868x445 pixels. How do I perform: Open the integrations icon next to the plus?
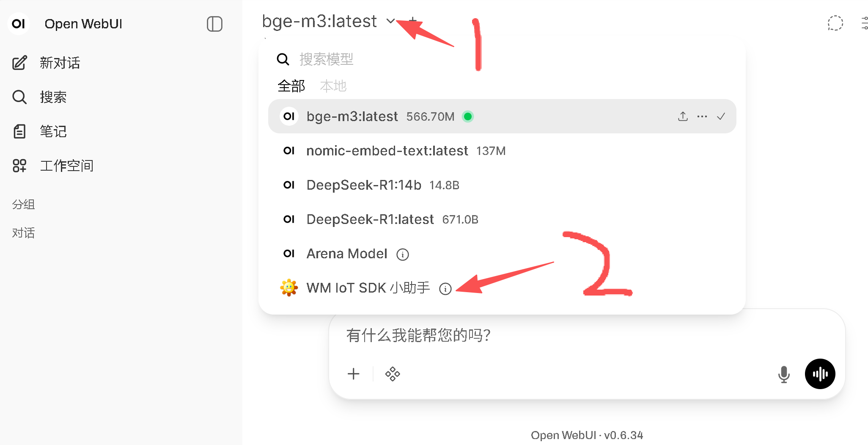[x=393, y=374]
